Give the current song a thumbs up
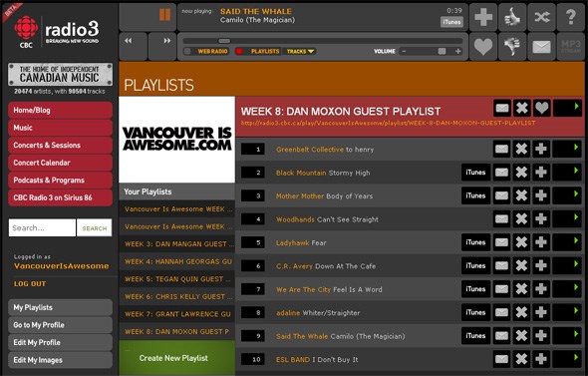 point(512,17)
